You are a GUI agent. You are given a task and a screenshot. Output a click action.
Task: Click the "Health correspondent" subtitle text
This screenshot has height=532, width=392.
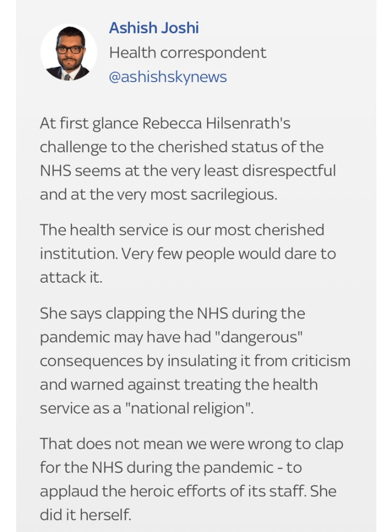[187, 52]
